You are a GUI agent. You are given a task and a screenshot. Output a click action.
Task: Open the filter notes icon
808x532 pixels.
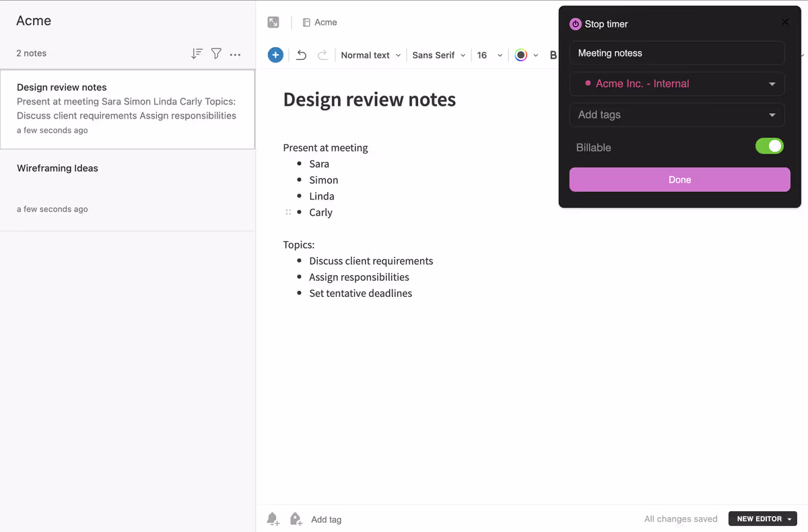click(x=216, y=54)
